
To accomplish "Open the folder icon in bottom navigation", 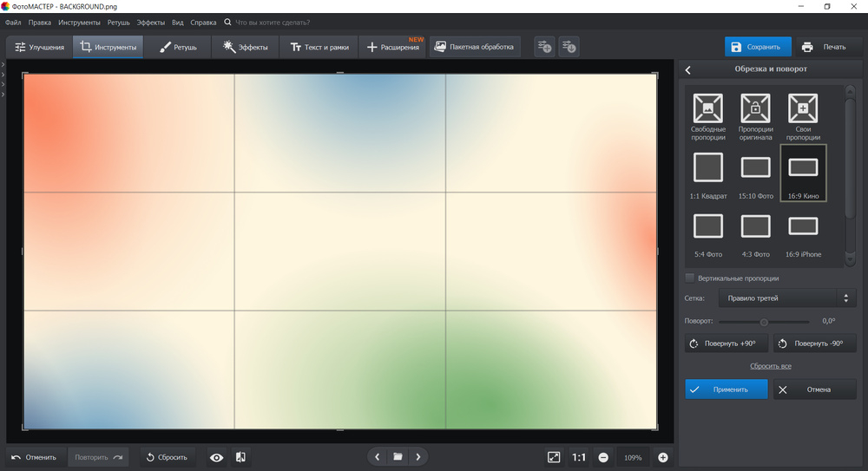I will tap(398, 456).
